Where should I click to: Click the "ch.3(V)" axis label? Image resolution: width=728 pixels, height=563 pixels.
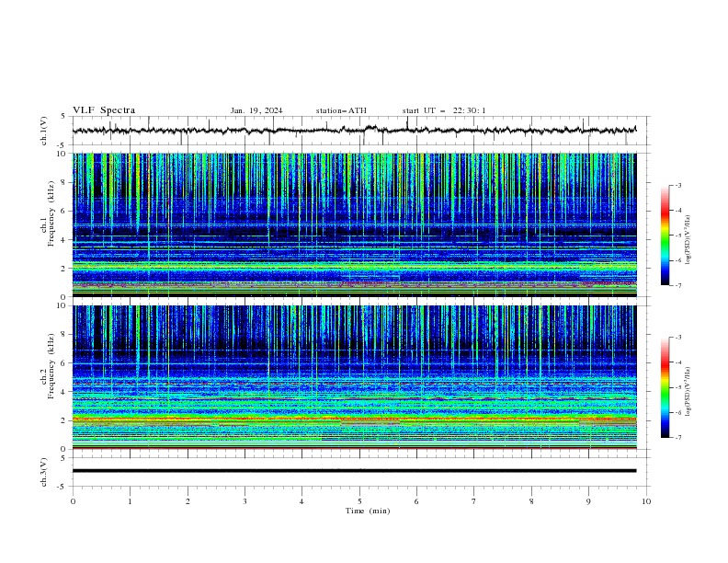point(44,472)
